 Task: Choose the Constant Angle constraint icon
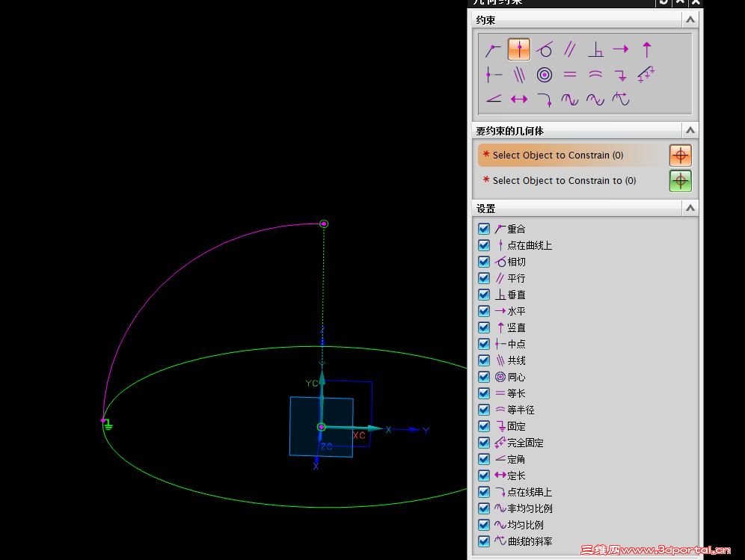tap(494, 99)
